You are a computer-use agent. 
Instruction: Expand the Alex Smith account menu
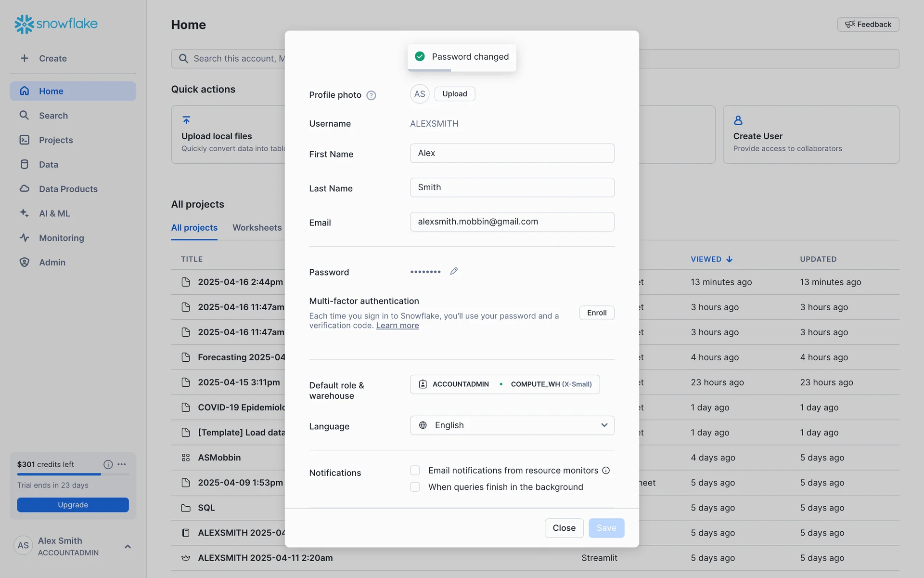click(128, 546)
